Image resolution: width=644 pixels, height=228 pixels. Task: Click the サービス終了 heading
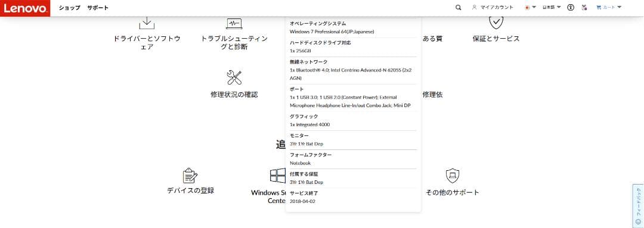coord(304,193)
